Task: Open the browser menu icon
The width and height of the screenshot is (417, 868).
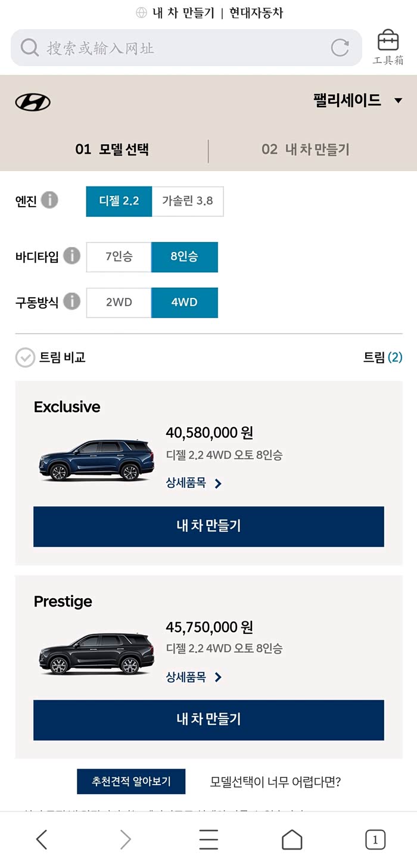Action: coord(208,839)
